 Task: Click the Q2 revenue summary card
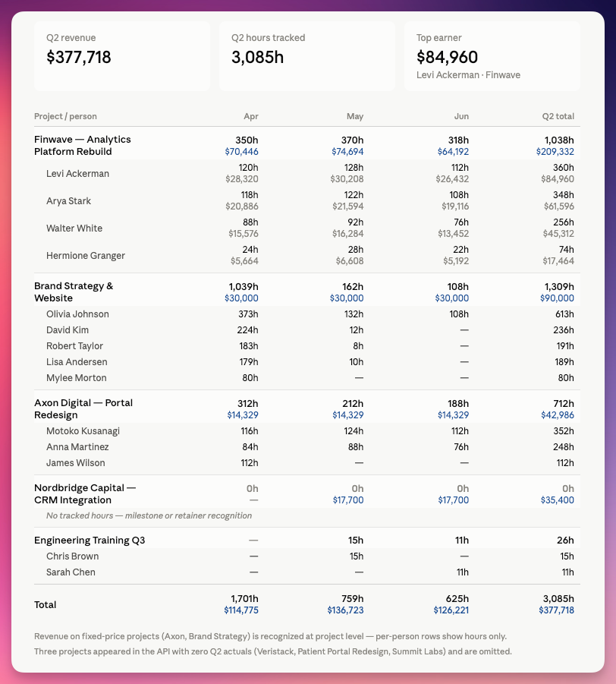tap(122, 56)
